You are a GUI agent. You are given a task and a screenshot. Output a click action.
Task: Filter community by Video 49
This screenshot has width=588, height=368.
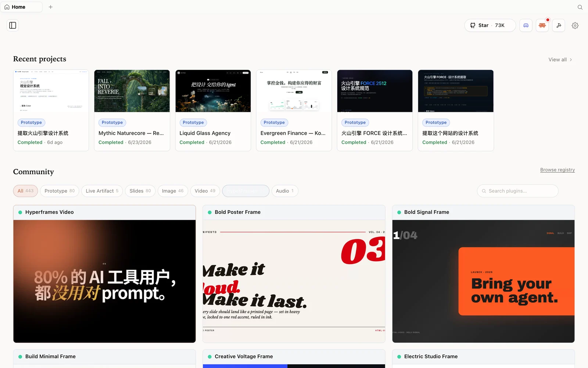point(205,191)
